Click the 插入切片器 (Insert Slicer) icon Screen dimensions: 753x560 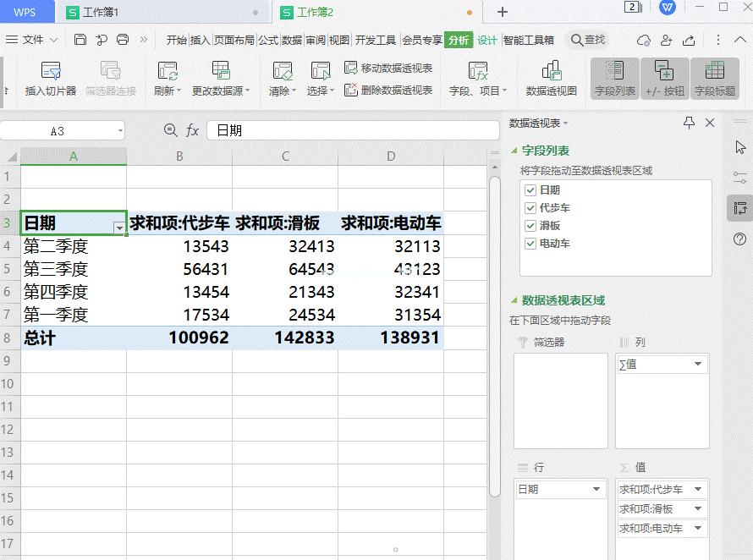(51, 71)
